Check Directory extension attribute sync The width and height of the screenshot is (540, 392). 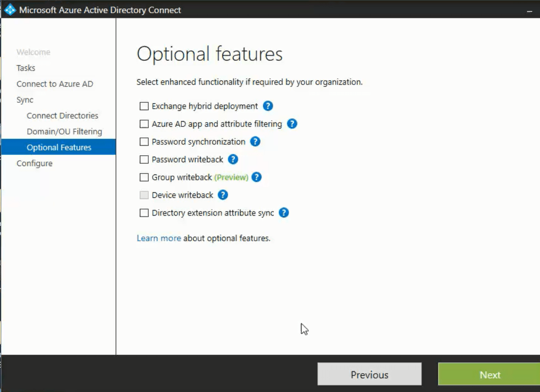(144, 213)
